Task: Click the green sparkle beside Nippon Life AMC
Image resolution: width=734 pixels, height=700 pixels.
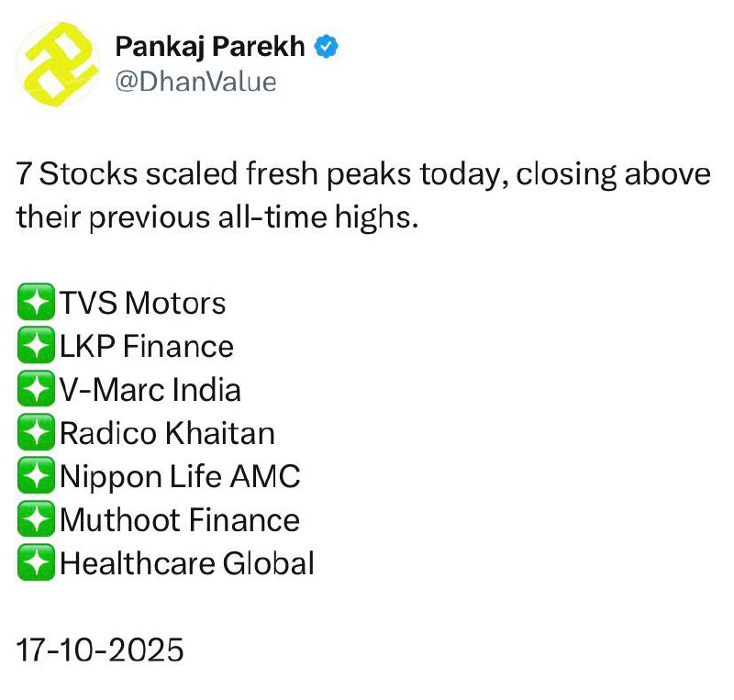Action: (x=35, y=477)
